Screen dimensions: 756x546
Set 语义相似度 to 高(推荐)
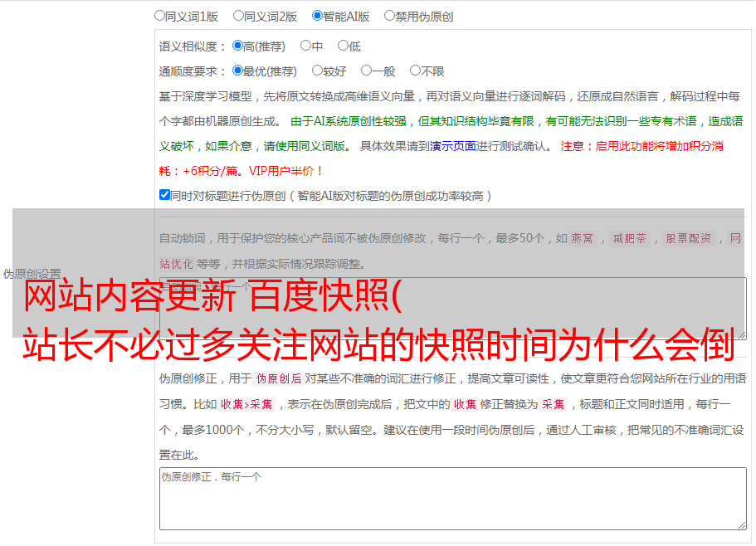click(237, 46)
